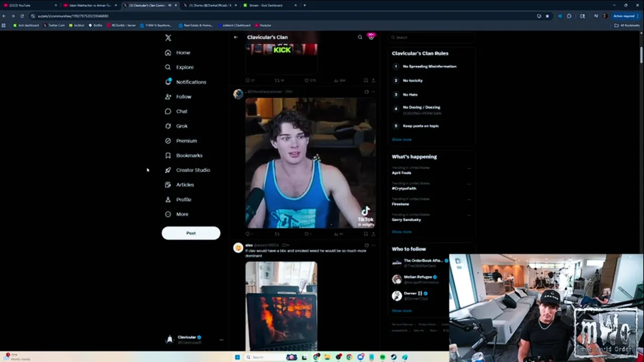Image resolution: width=644 pixels, height=362 pixels.
Task: Show more trending topics
Action: tap(401, 232)
